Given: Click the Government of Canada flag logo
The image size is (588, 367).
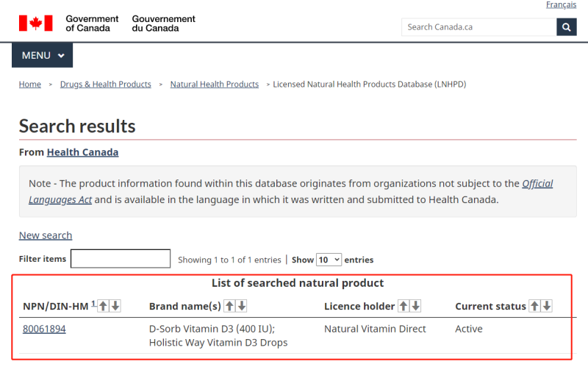Looking at the screenshot, I should [35, 24].
